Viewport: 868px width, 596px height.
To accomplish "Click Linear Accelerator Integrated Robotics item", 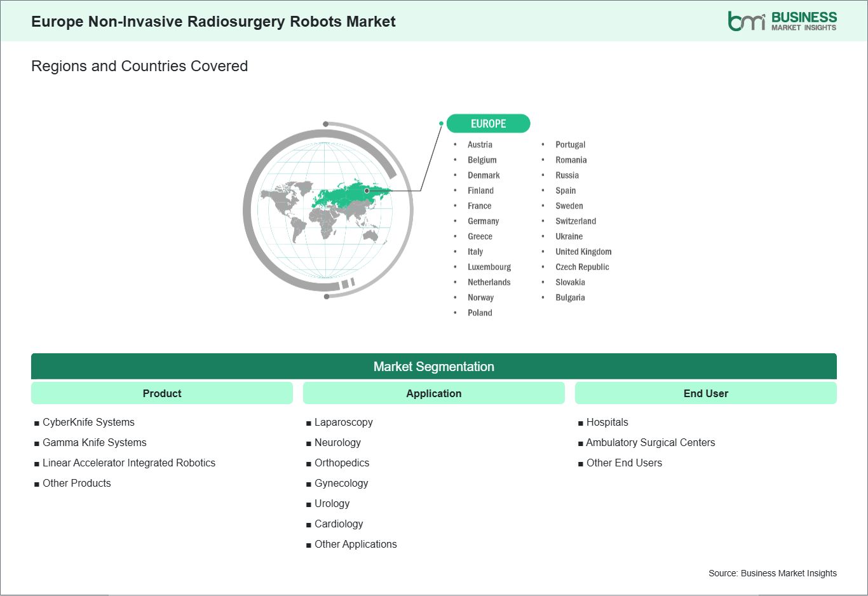I will [128, 463].
